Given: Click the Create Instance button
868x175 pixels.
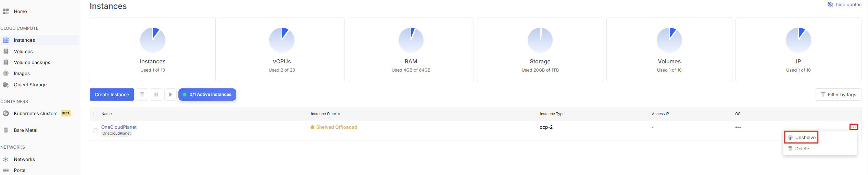Looking at the screenshot, I should click(112, 95).
